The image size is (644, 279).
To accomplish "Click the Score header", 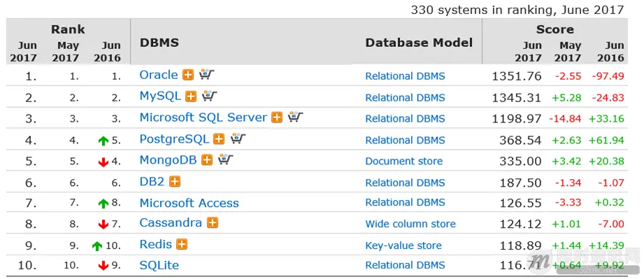I will pos(555,29).
